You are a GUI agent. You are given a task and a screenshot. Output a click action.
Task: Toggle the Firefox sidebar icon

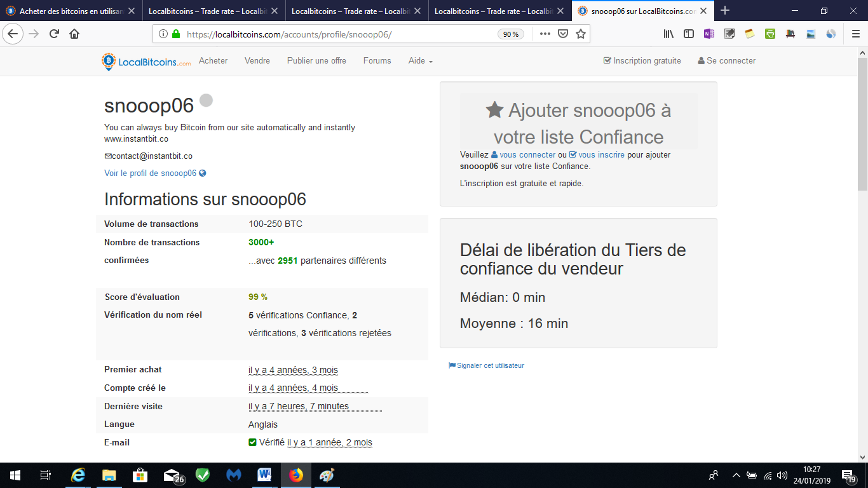689,34
